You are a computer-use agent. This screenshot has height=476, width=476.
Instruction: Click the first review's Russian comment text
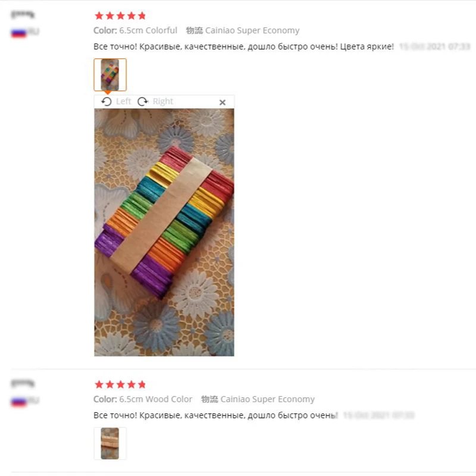pos(244,46)
